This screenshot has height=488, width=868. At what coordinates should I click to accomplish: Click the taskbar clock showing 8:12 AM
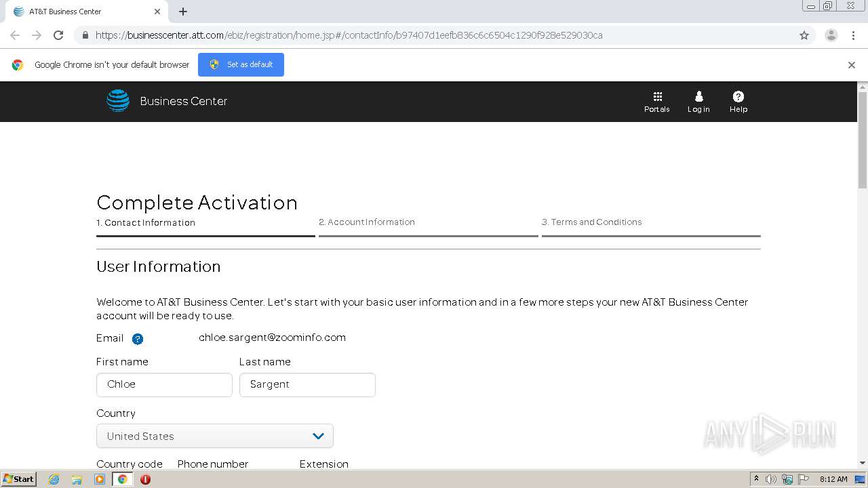point(833,479)
